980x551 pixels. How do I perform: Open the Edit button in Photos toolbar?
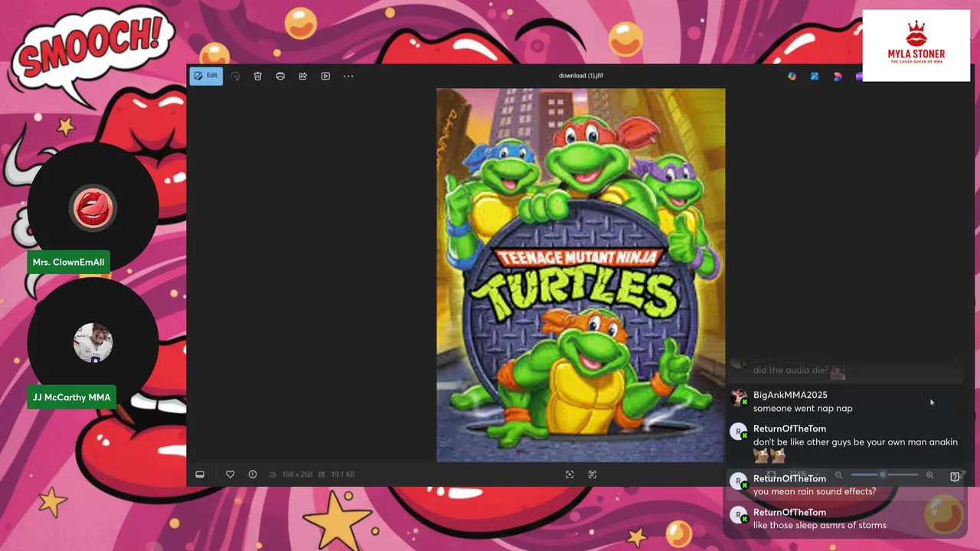[206, 76]
